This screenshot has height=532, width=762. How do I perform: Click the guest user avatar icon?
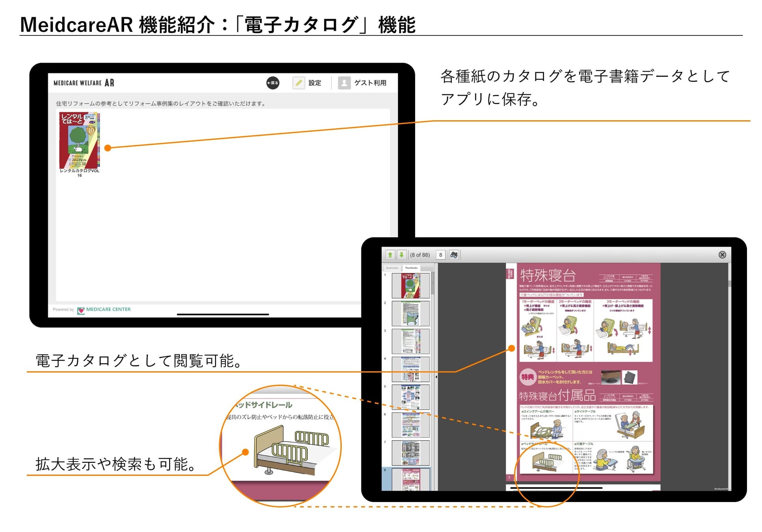[344, 83]
